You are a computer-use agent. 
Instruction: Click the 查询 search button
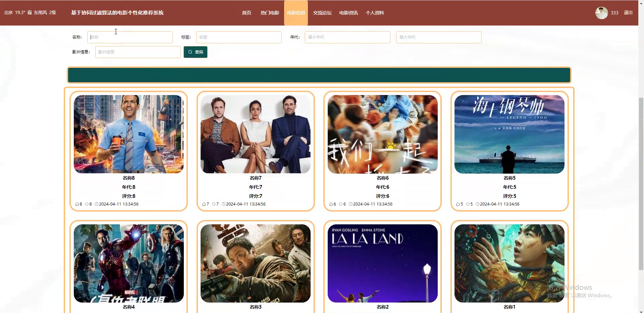(196, 52)
